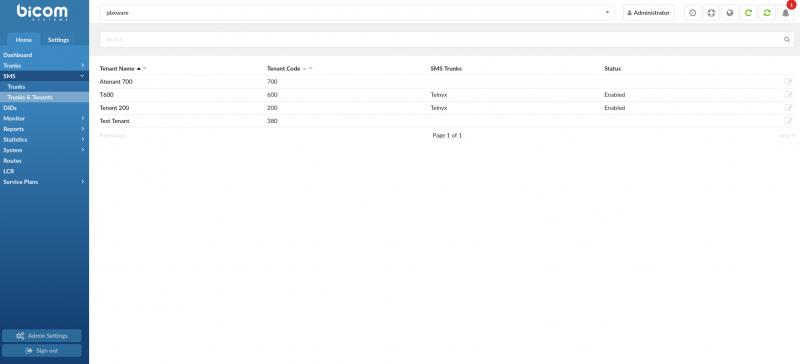Click the globe icon in header
This screenshot has height=364, width=800.
tap(730, 13)
